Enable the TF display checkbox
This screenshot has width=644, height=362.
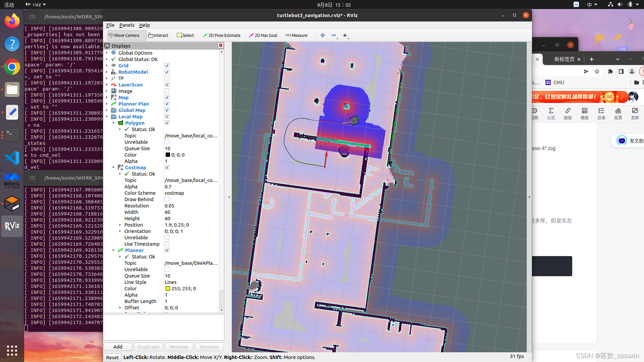click(167, 78)
